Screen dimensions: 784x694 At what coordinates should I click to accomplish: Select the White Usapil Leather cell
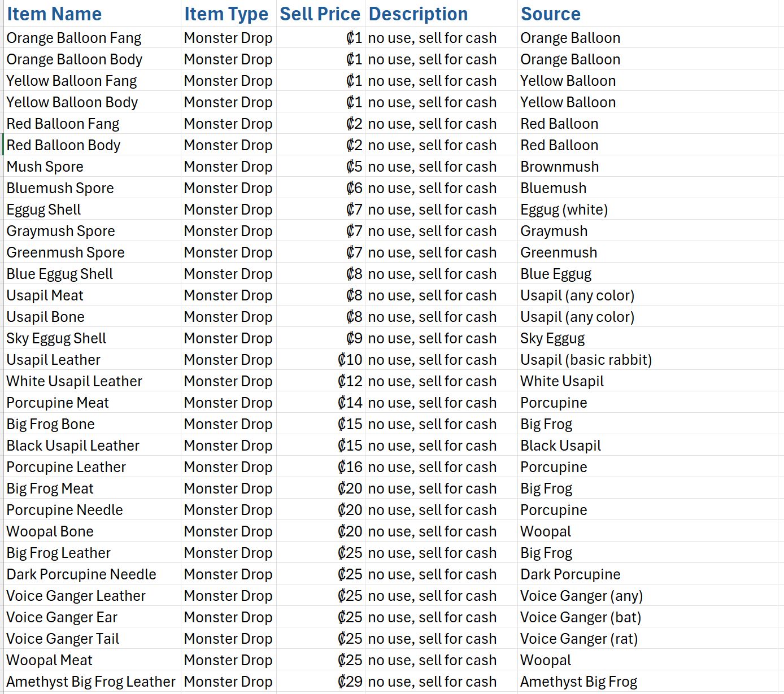92,381
